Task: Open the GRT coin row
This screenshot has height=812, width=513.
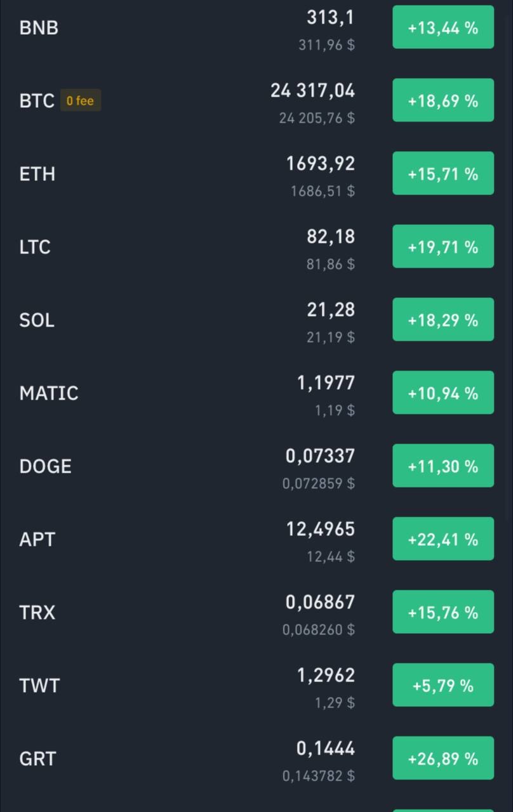Action: pos(256,758)
